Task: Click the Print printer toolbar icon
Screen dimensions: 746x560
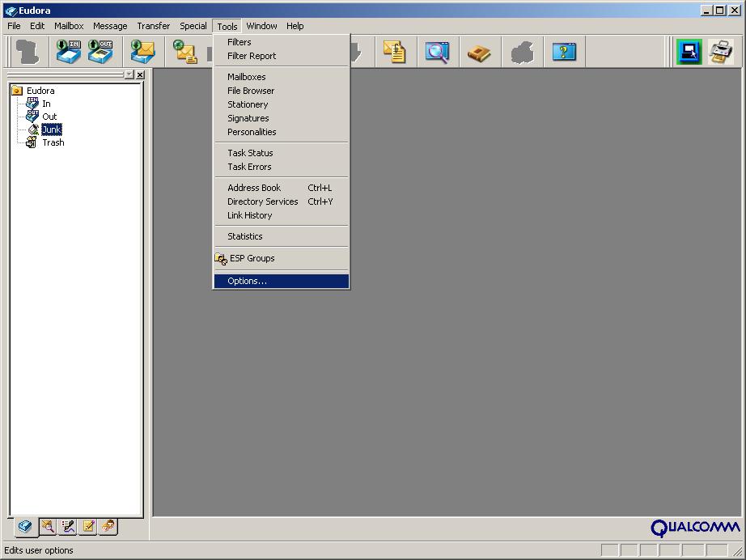Action: pos(720,52)
